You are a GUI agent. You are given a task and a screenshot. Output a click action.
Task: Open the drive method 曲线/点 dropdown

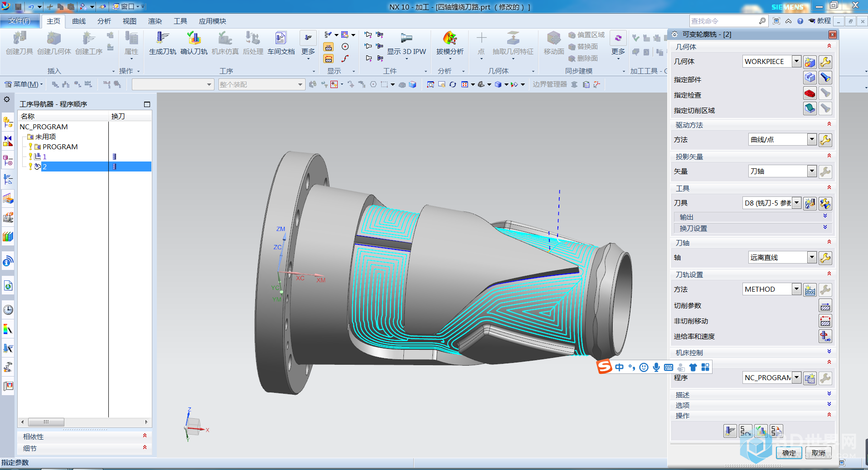coord(812,139)
